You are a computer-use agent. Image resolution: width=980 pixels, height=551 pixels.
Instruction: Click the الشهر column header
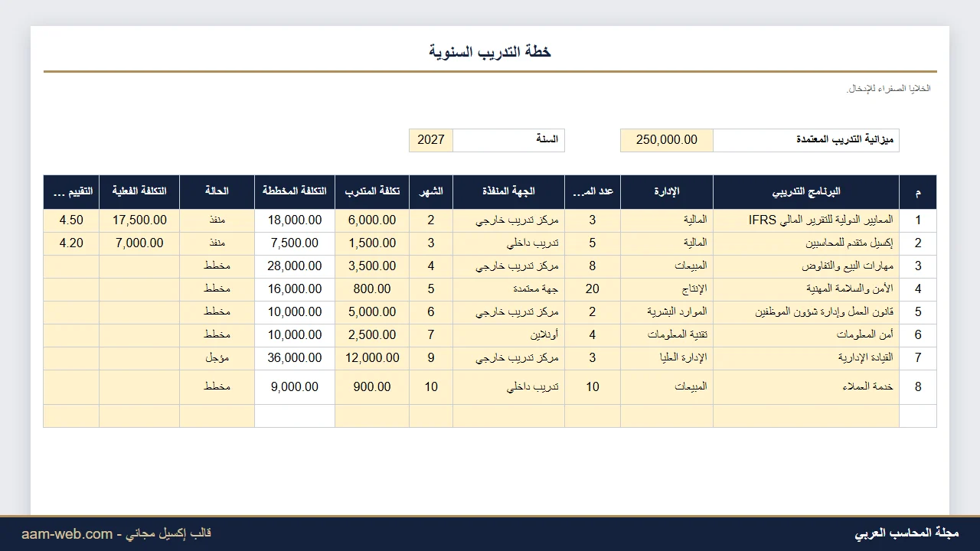coord(431,192)
